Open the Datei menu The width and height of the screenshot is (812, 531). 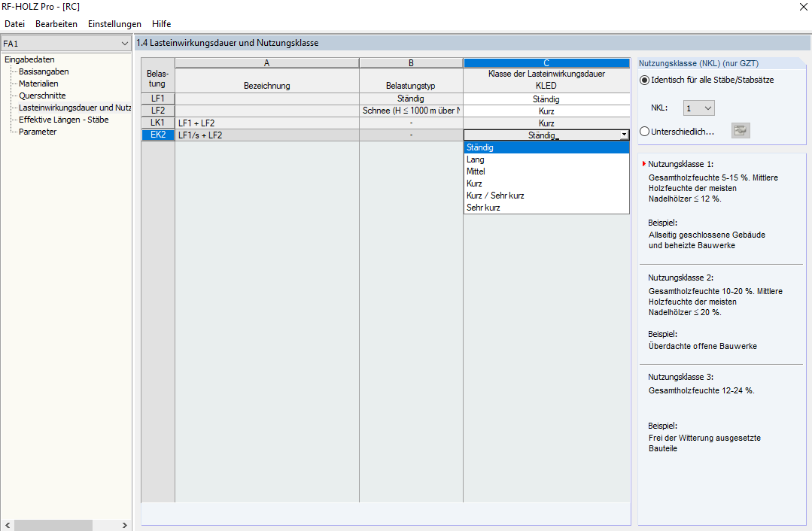click(x=14, y=24)
